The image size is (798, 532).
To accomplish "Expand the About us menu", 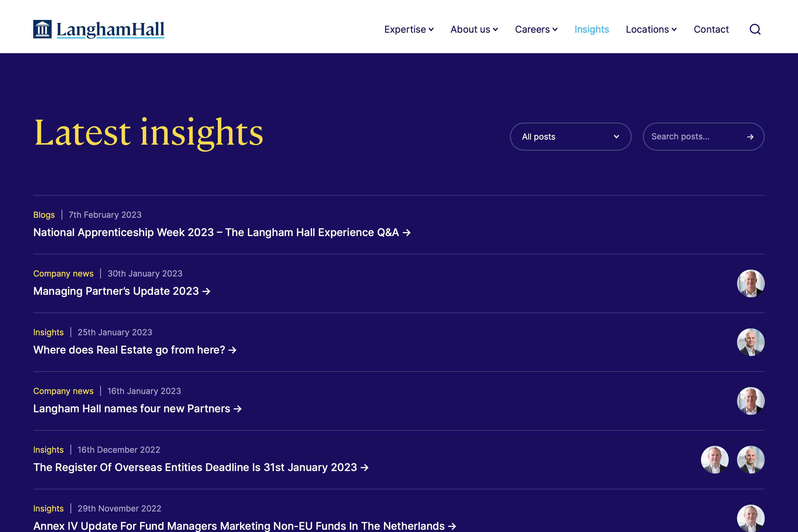I will click(x=474, y=30).
